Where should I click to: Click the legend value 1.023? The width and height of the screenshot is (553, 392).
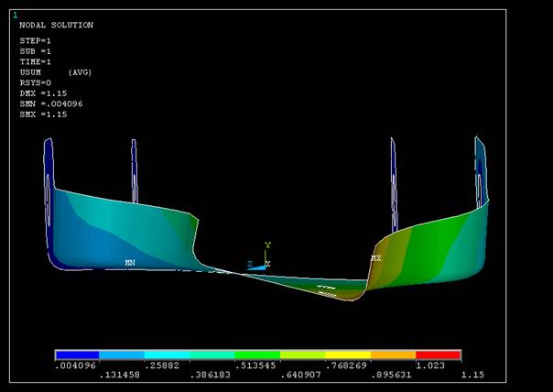click(x=430, y=365)
